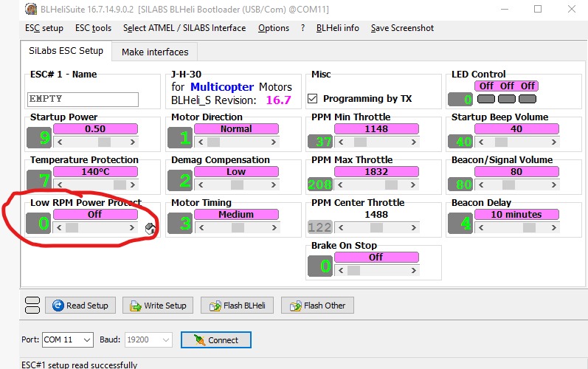The image size is (588, 369).
Task: Click the Connect button
Action: tap(216, 339)
